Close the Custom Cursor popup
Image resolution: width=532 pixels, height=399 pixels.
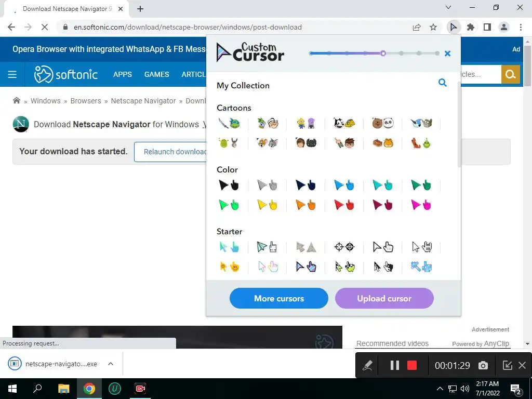pos(447,54)
